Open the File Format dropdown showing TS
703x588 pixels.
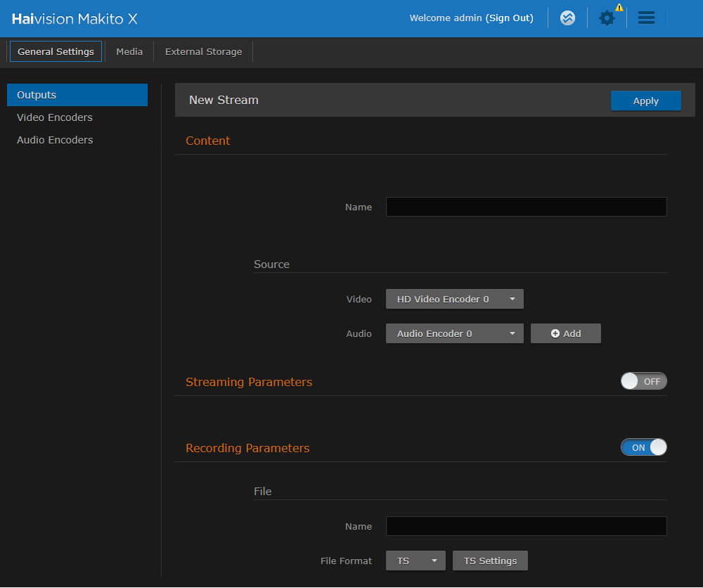pos(415,561)
